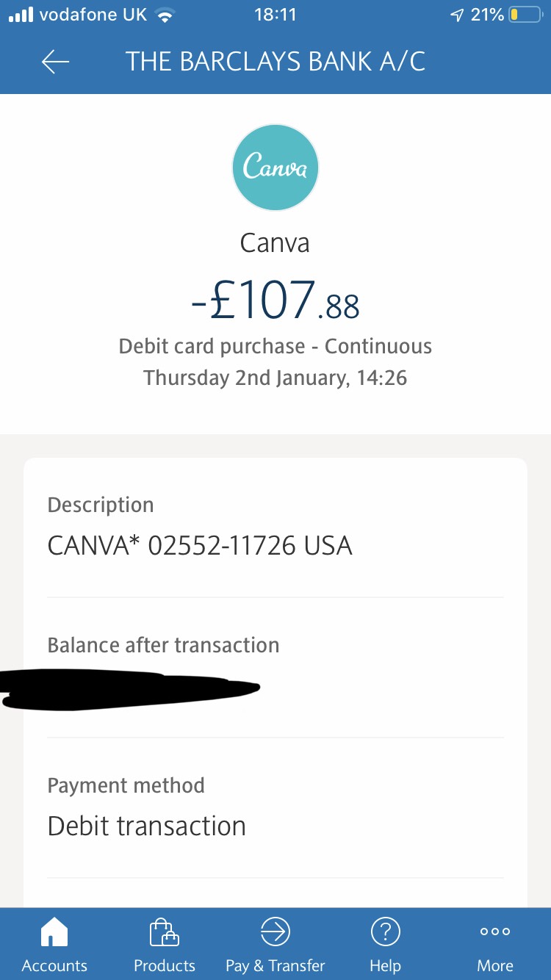Tap the -£107.88 transaction amount

click(x=275, y=300)
